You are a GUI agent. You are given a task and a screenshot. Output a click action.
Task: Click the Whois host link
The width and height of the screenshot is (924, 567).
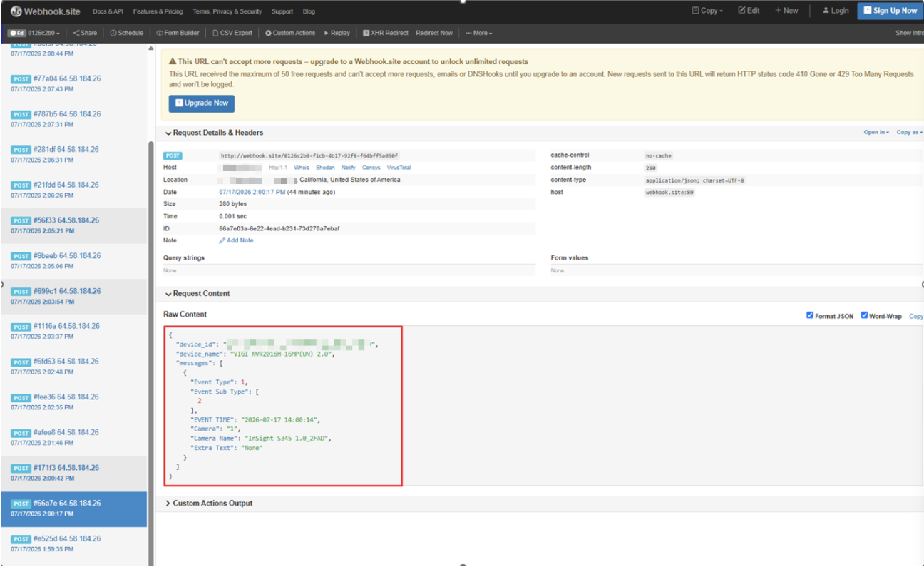coord(302,168)
